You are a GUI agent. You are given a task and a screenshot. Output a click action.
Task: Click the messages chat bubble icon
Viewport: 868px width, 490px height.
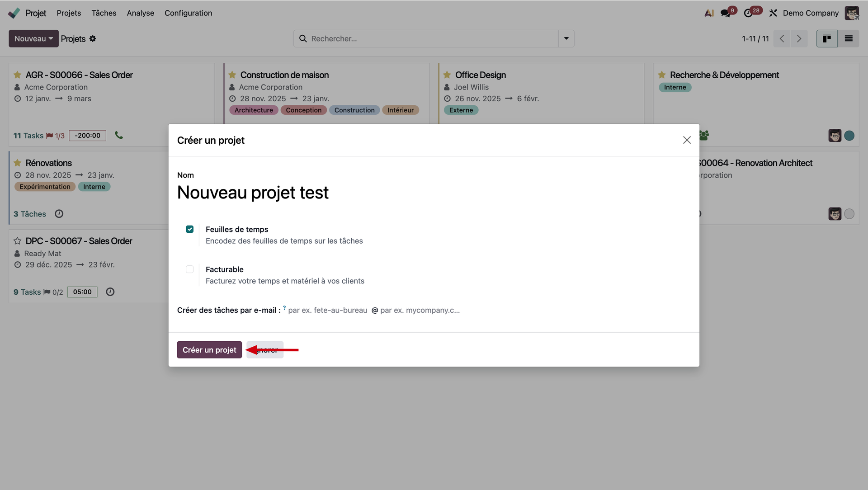(725, 13)
